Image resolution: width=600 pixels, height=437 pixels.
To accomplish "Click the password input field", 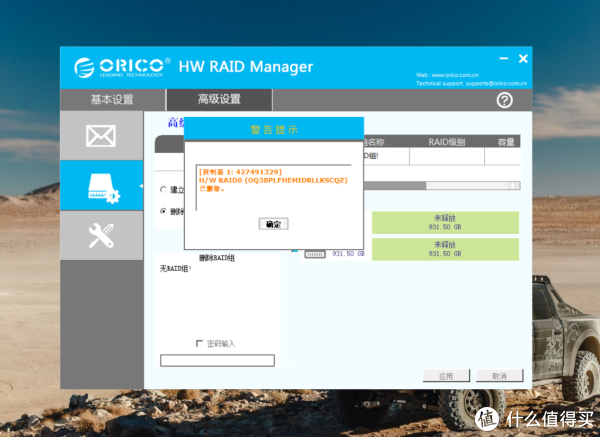I will click(217, 360).
